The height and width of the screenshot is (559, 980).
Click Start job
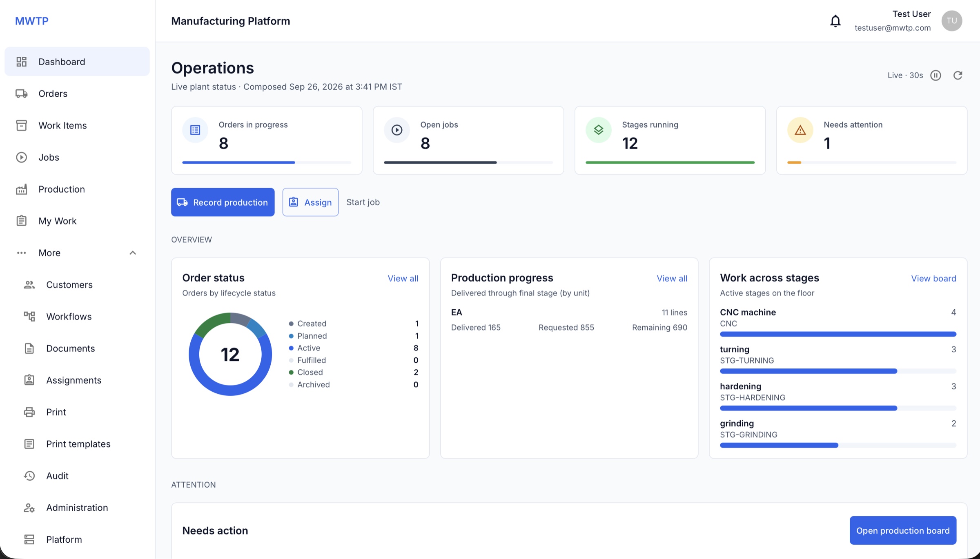(363, 202)
